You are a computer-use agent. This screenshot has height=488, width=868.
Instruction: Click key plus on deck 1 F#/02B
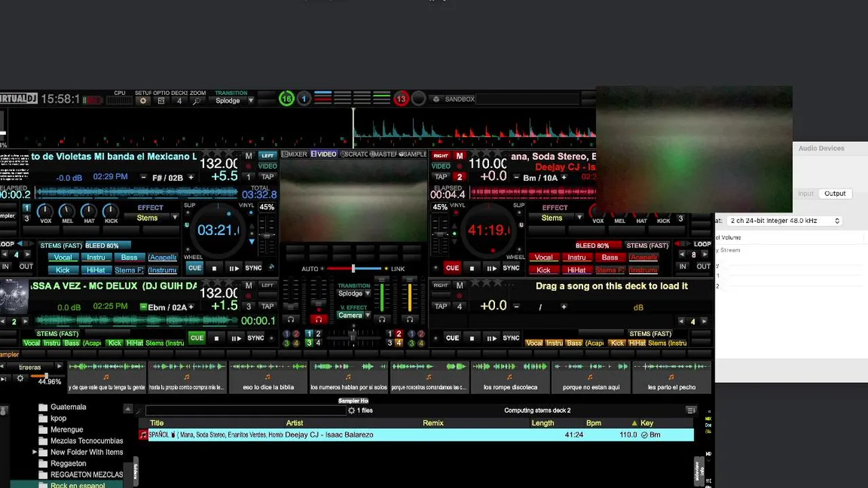[191, 178]
